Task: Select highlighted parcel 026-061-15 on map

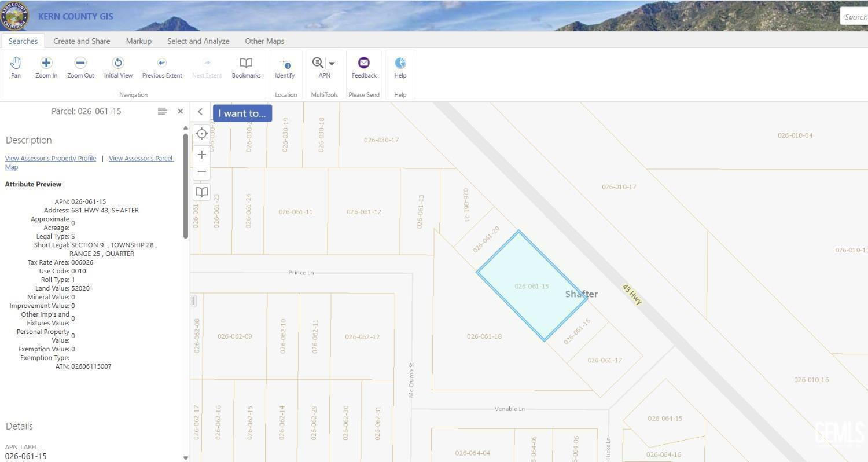Action: (x=532, y=286)
